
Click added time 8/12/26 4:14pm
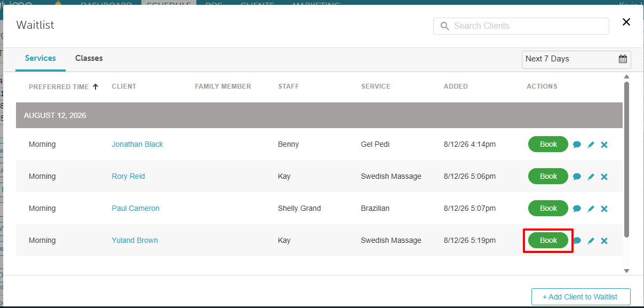pyautogui.click(x=470, y=144)
